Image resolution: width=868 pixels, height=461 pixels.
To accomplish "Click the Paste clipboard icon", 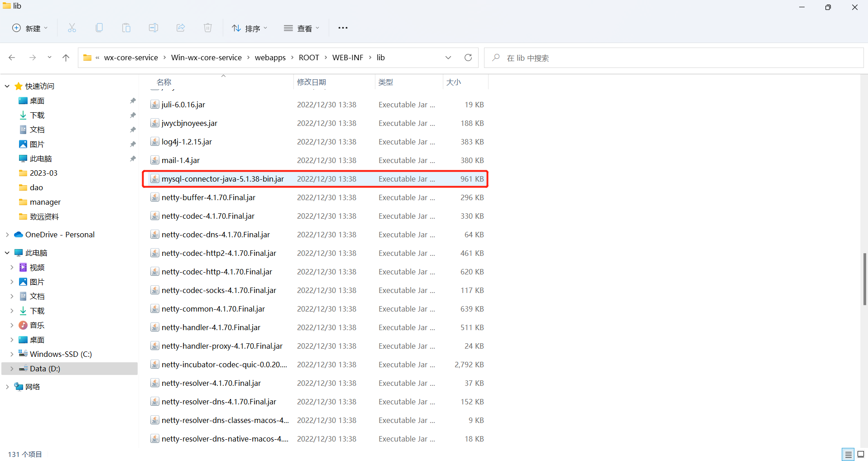I will click(x=126, y=28).
